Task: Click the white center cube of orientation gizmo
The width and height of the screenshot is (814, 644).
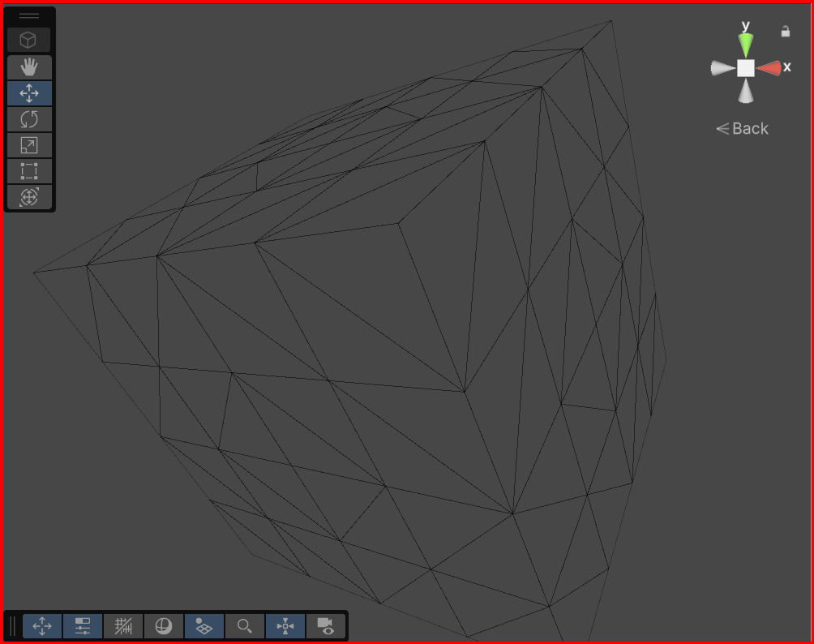Action: (746, 68)
